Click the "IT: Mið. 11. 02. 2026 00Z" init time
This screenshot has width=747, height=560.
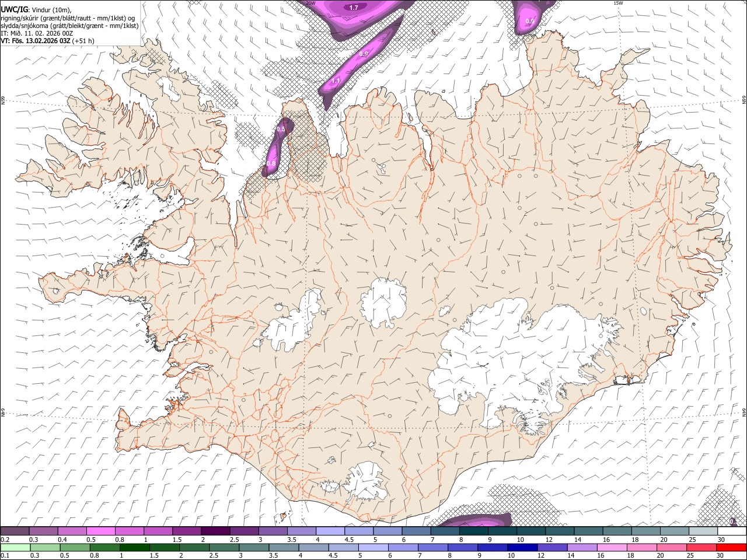[x=37, y=33]
